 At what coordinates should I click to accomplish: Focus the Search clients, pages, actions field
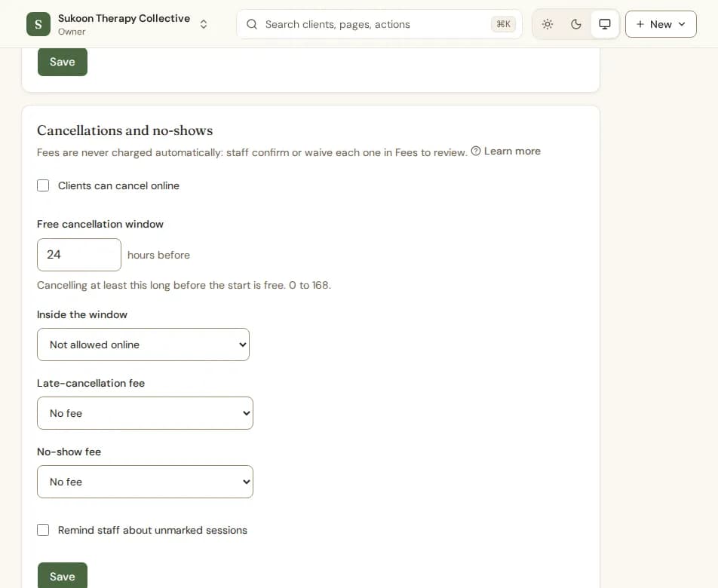pyautogui.click(x=379, y=24)
